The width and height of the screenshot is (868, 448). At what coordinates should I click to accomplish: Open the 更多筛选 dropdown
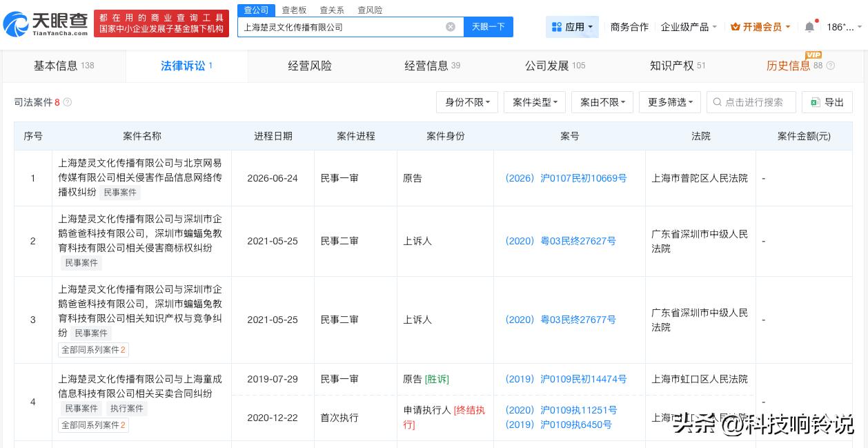tap(670, 102)
